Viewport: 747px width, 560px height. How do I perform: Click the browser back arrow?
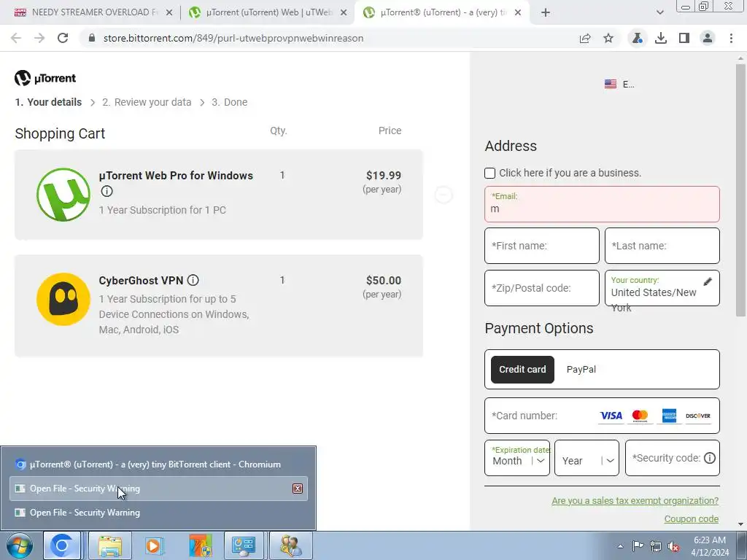16,38
